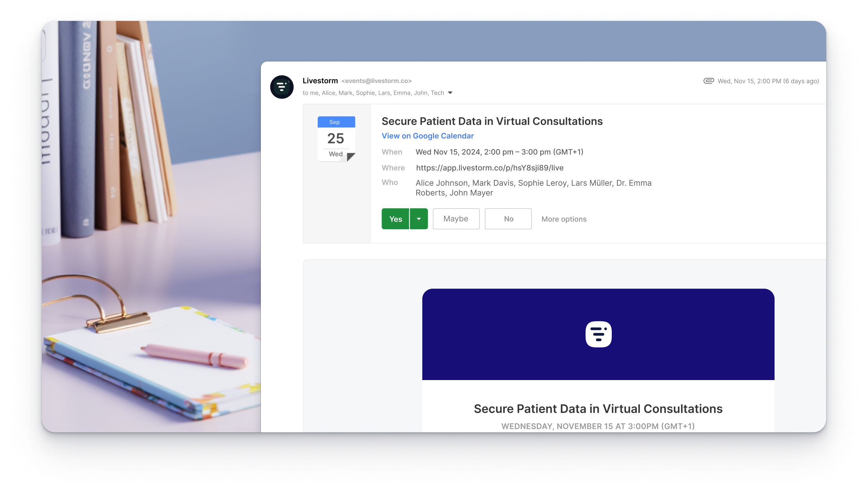Respond Maybe to the invitation
The width and height of the screenshot is (868, 495).
click(x=456, y=219)
